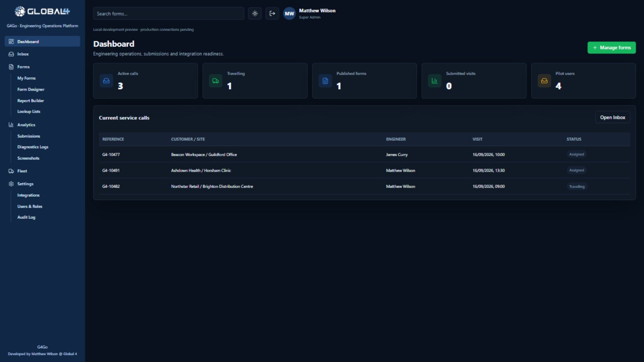Open Diagnostics Logs page
Screen dimensions: 644x362
[33, 147]
